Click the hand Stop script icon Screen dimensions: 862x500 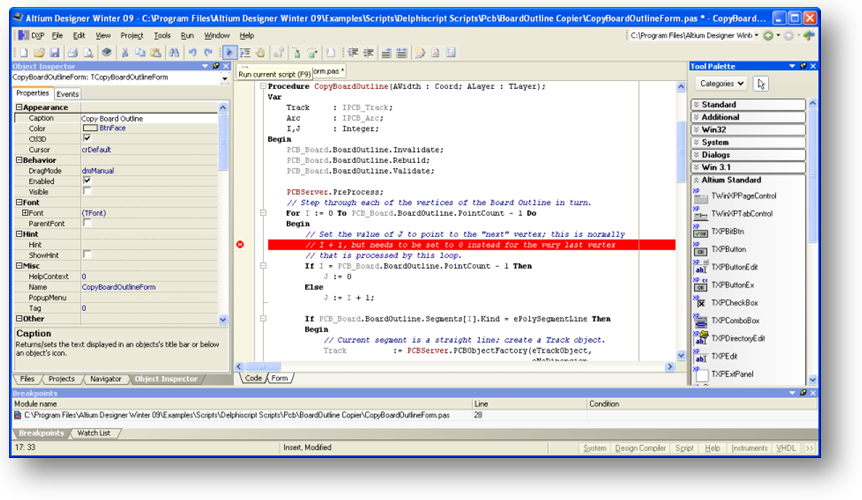point(261,53)
